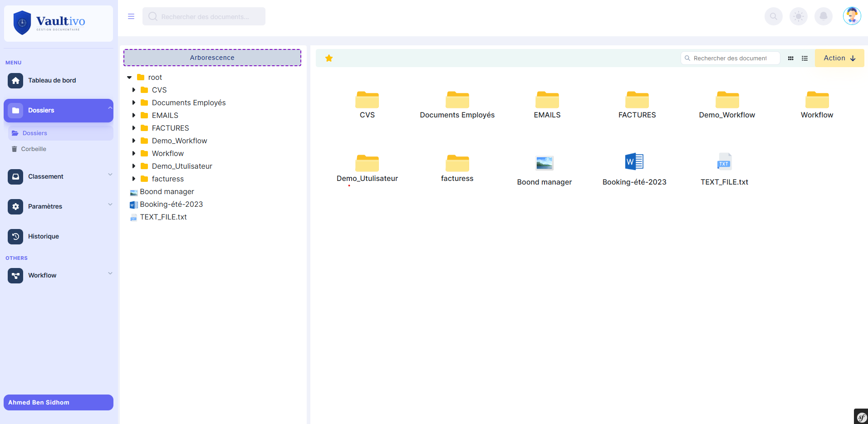The height and width of the screenshot is (424, 868).
Task: Open Historique
Action: pos(59,236)
